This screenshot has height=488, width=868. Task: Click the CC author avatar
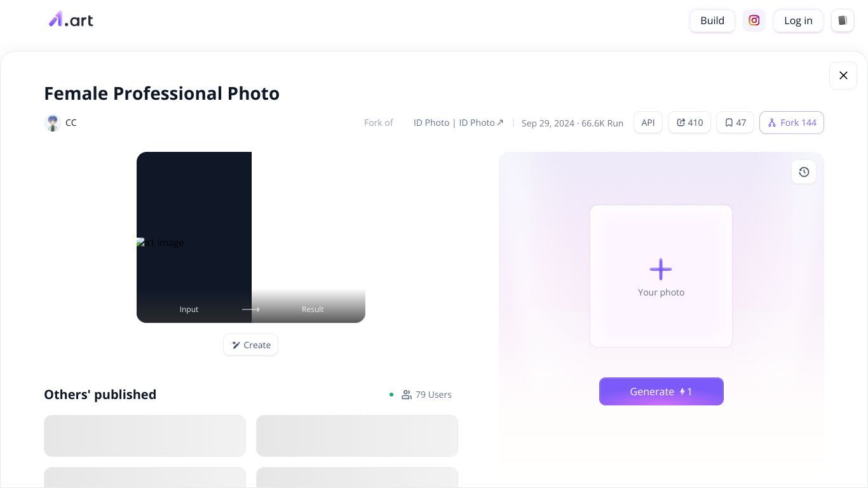(x=52, y=123)
